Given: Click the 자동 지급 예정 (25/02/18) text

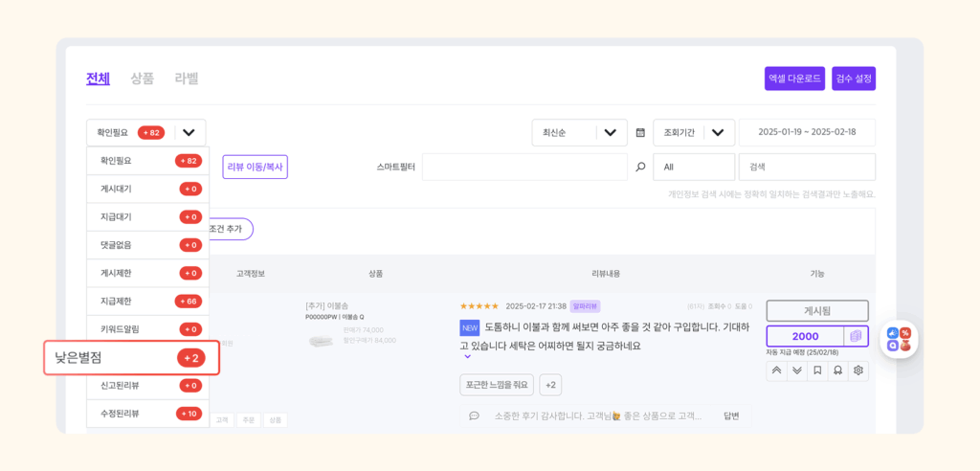Looking at the screenshot, I should pos(801,352).
